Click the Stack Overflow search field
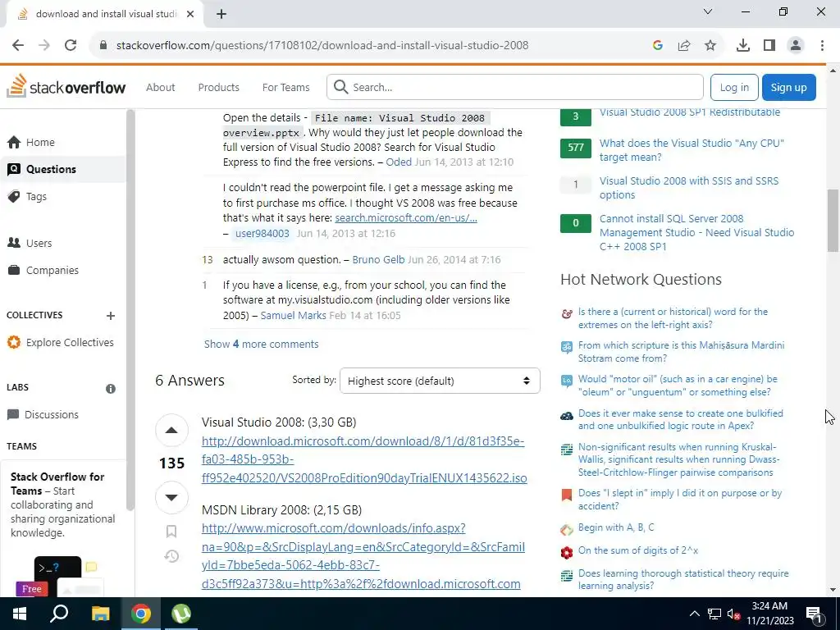The height and width of the screenshot is (630, 840). (x=515, y=87)
